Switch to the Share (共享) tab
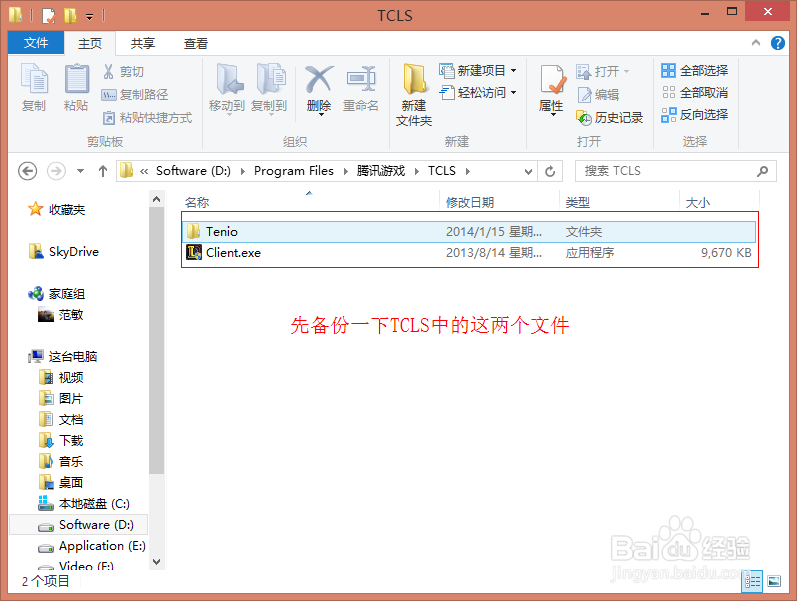The width and height of the screenshot is (797, 601). tap(143, 44)
